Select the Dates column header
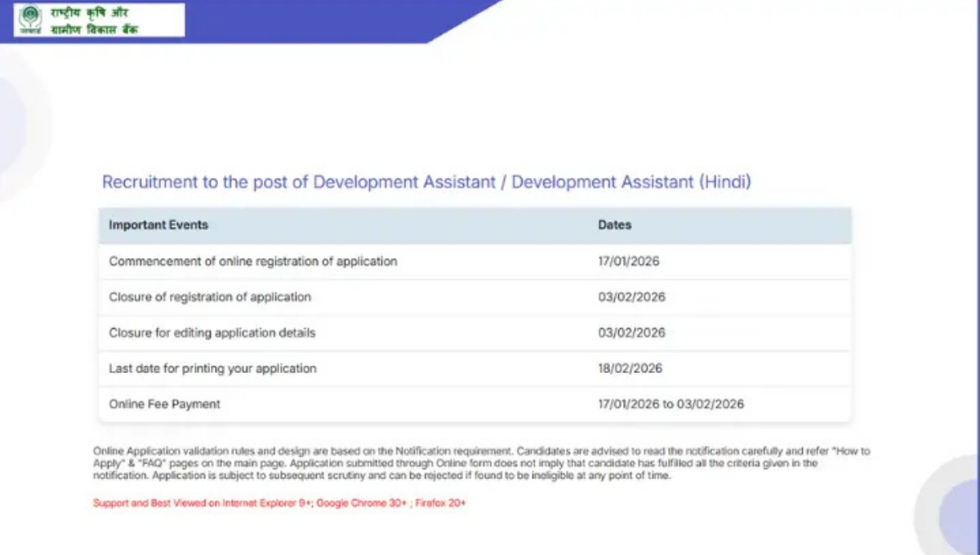Viewport: 980px width, 555px height. coord(614,224)
